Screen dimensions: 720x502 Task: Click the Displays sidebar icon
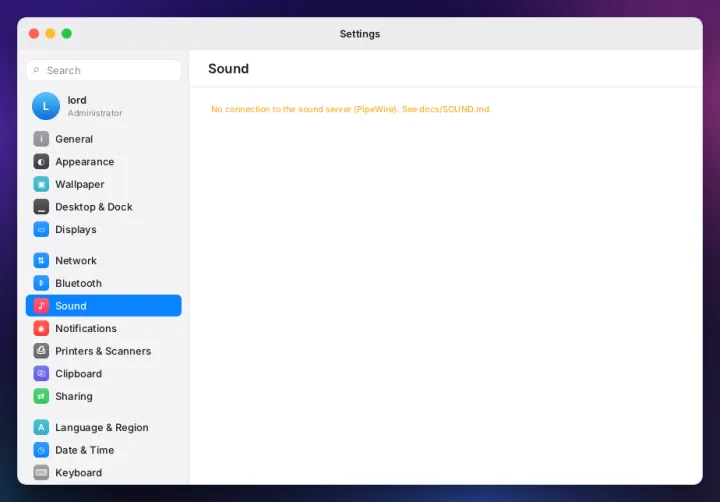click(x=41, y=229)
